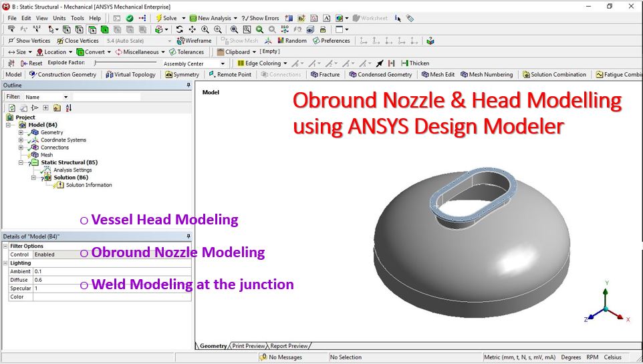
Task: Click the Expand All icon in Outline toolbar
Action: [x=45, y=108]
